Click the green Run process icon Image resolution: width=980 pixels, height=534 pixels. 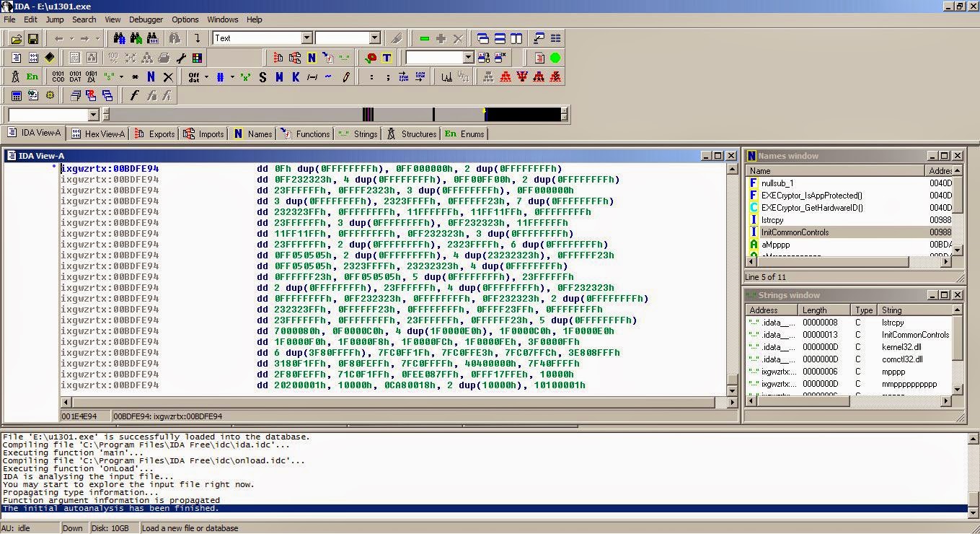pos(555,58)
